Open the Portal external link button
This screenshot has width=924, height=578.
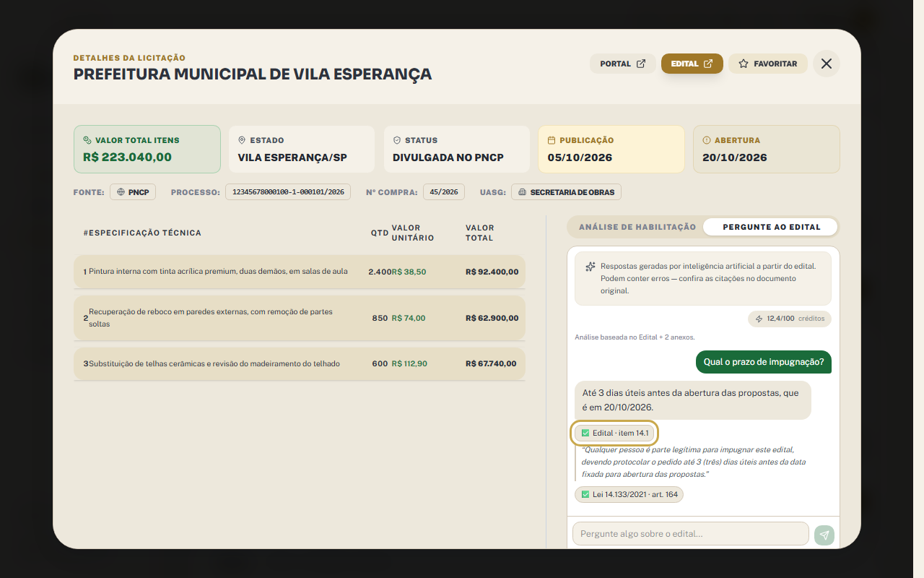(x=623, y=64)
